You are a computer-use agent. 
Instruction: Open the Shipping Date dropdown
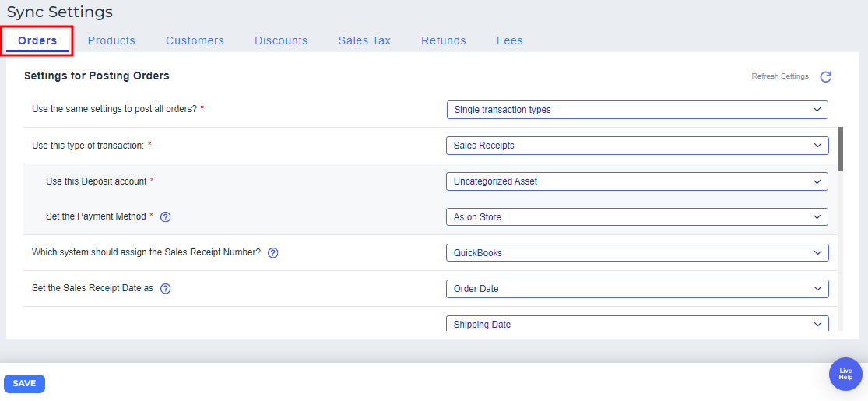tap(637, 324)
